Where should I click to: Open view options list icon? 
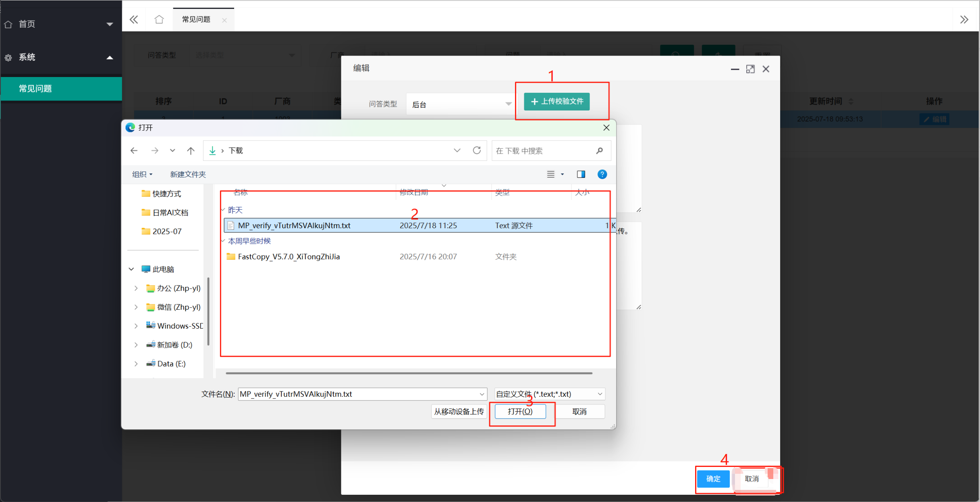(550, 174)
